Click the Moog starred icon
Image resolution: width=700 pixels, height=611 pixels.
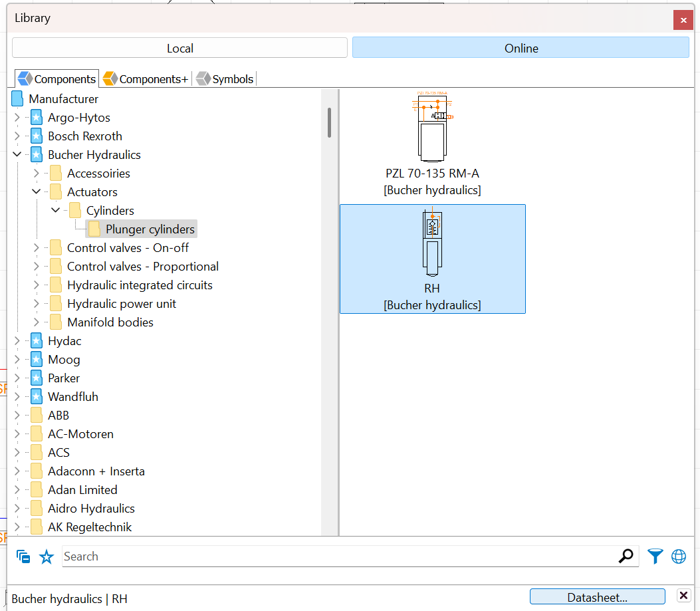click(x=37, y=360)
